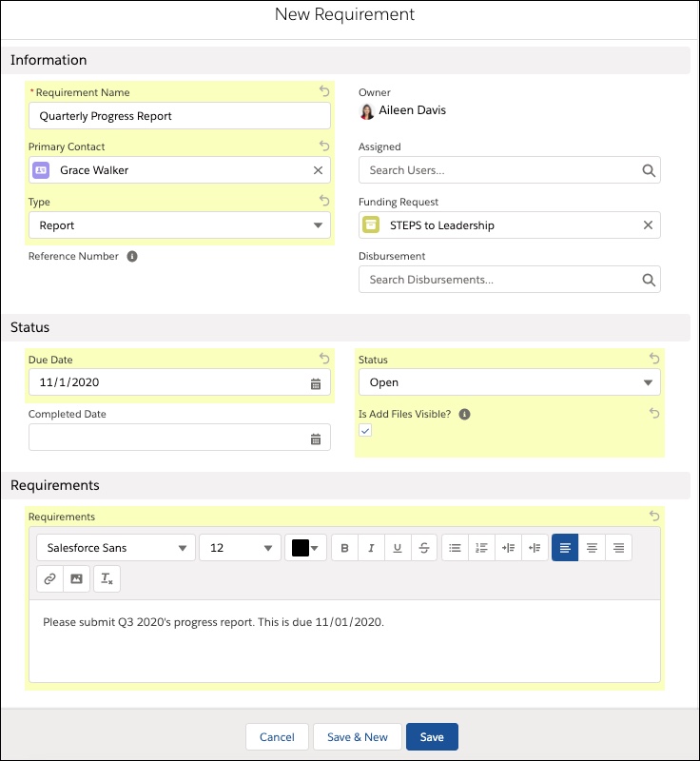Click search icon in Assigned field
Screen dimensions: 700x761
coord(649,170)
